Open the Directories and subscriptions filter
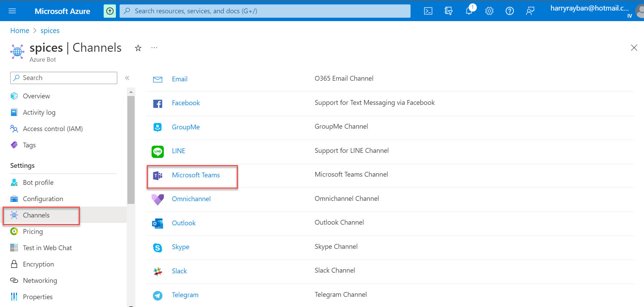 (x=449, y=11)
